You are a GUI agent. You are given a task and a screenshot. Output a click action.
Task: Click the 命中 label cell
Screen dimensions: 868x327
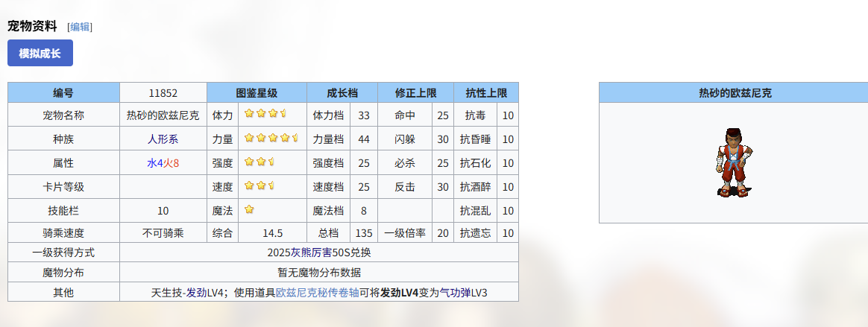pos(405,115)
